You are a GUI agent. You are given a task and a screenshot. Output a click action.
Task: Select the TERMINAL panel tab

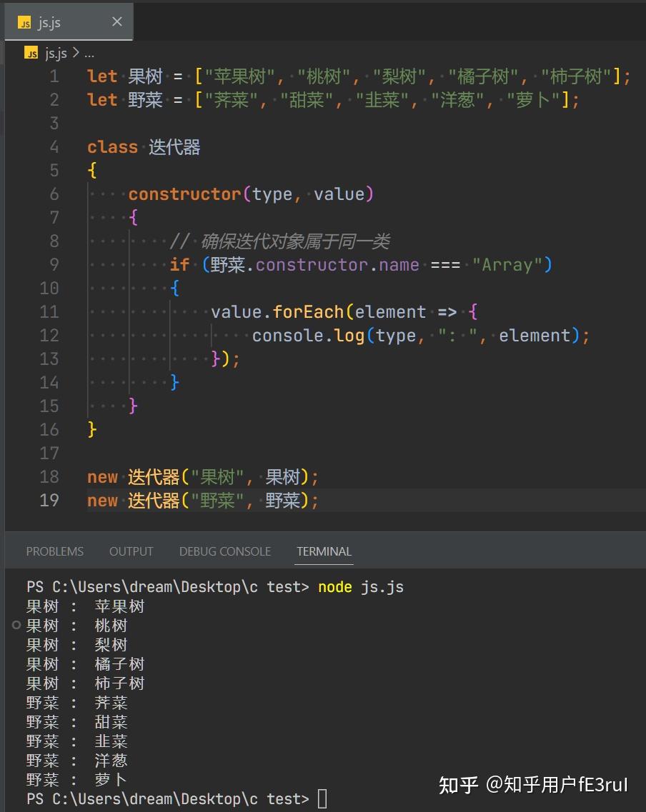point(324,551)
